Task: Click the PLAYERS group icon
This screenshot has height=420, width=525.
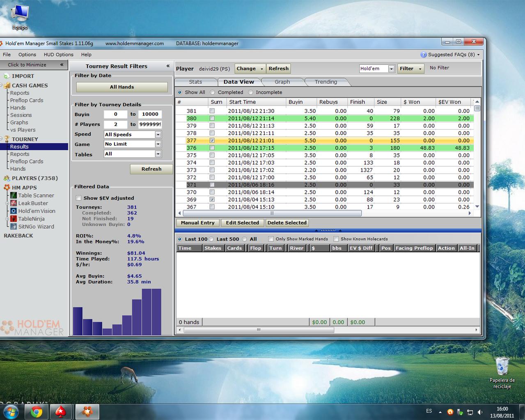Action: (7, 178)
